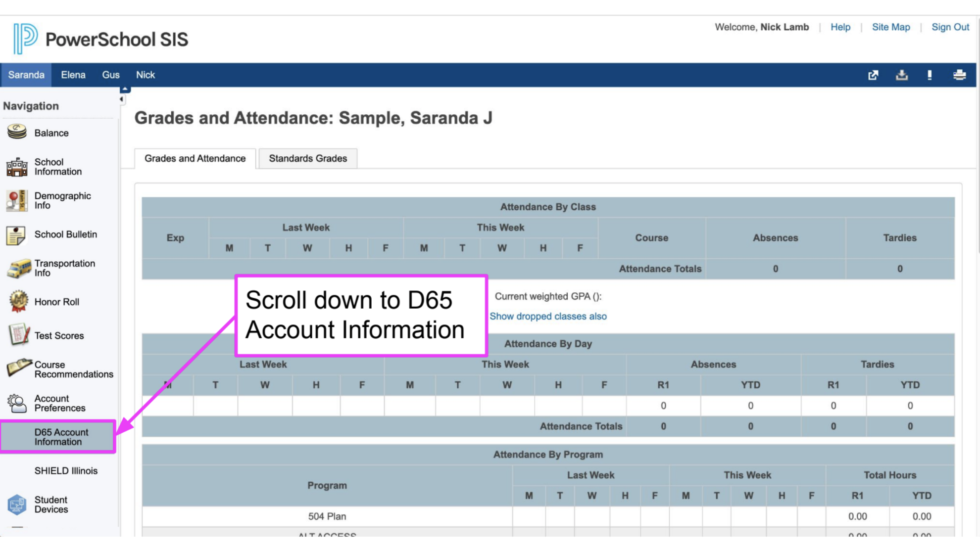Select student tab Elena
Viewport: 980px width, 551px height.
(x=73, y=75)
